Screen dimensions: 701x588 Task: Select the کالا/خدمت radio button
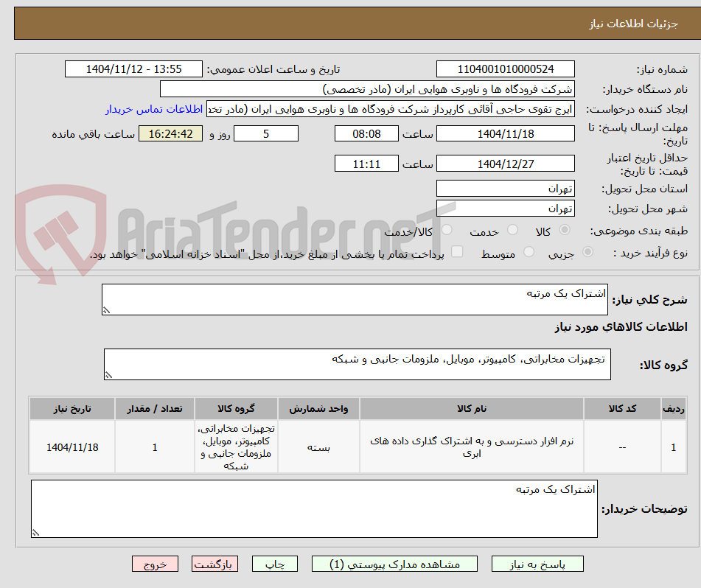pos(447,230)
